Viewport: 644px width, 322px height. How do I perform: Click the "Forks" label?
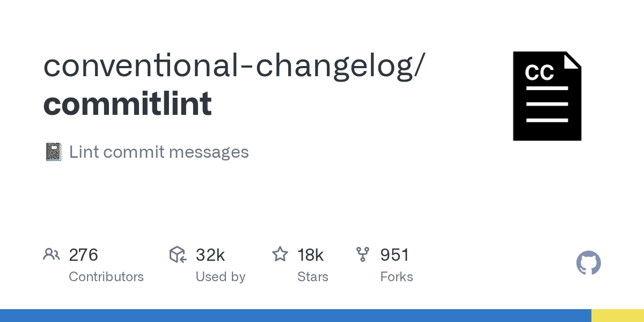coord(396,277)
